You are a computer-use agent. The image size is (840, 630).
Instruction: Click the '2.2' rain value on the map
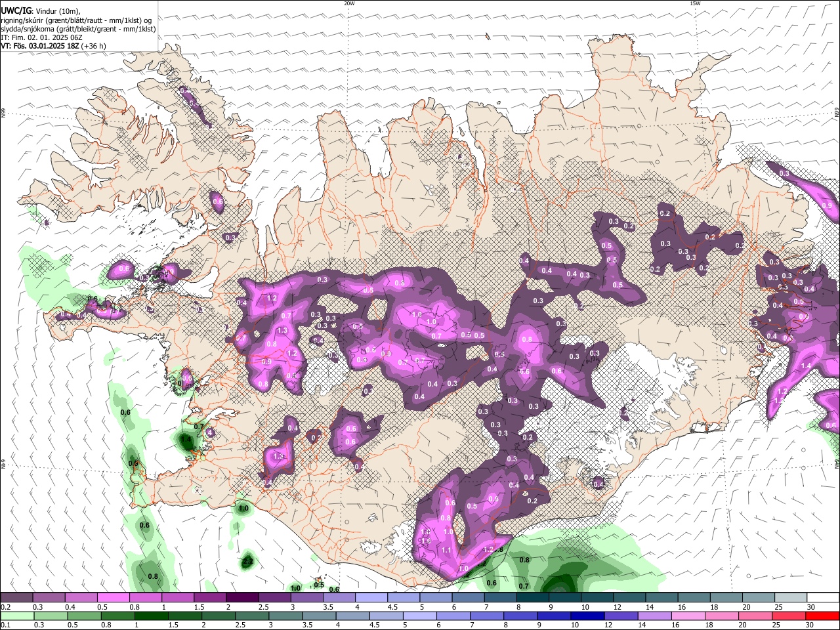point(247,562)
